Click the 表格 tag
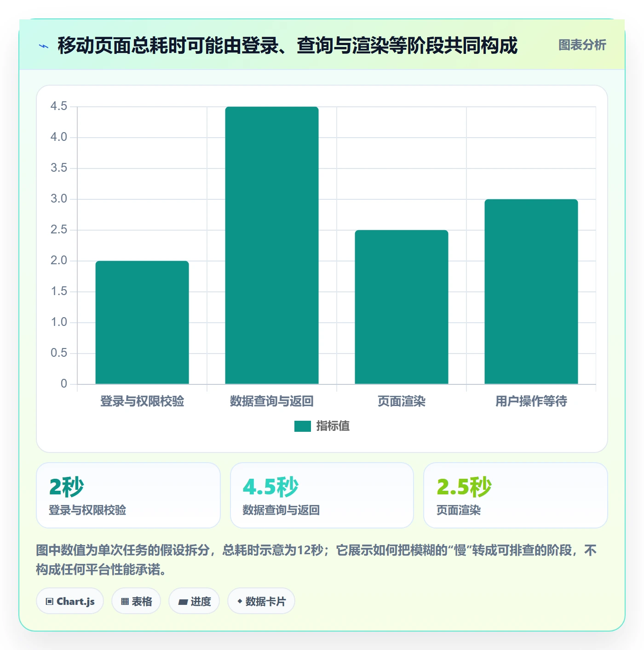 click(x=136, y=601)
